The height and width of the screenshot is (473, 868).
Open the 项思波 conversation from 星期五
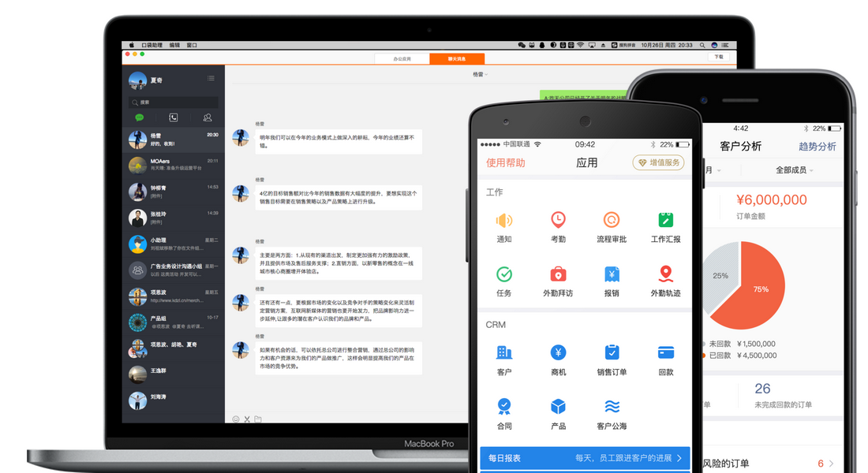click(x=174, y=296)
